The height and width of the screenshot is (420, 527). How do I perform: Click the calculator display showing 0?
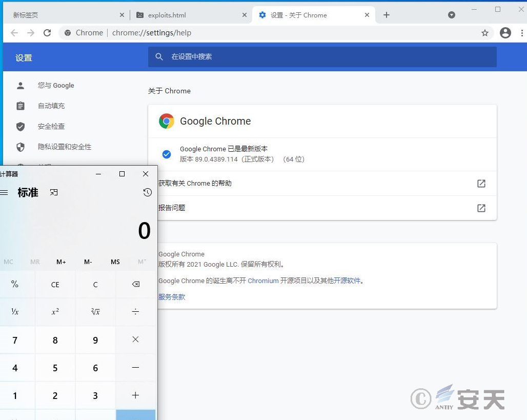[144, 231]
